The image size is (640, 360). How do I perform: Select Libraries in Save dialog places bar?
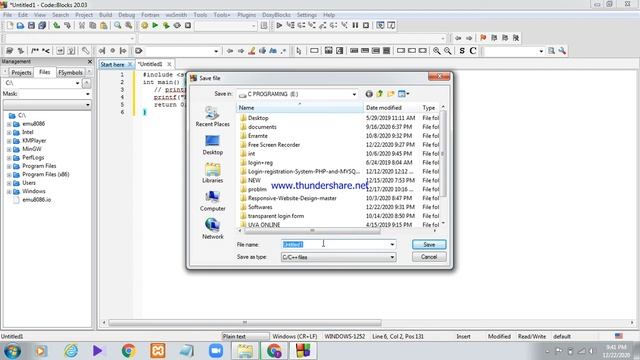(213, 173)
